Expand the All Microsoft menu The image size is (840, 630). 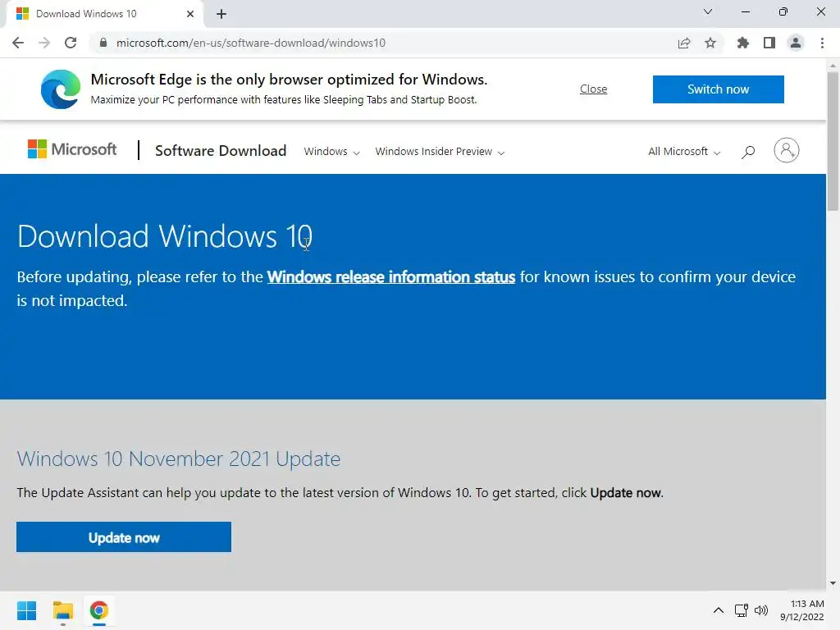tap(684, 152)
